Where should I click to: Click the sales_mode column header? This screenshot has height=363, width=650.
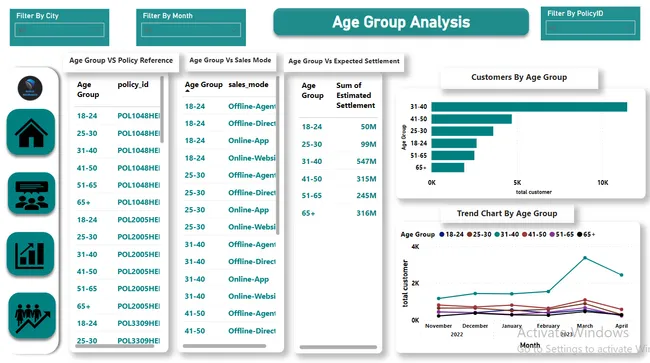click(x=248, y=85)
